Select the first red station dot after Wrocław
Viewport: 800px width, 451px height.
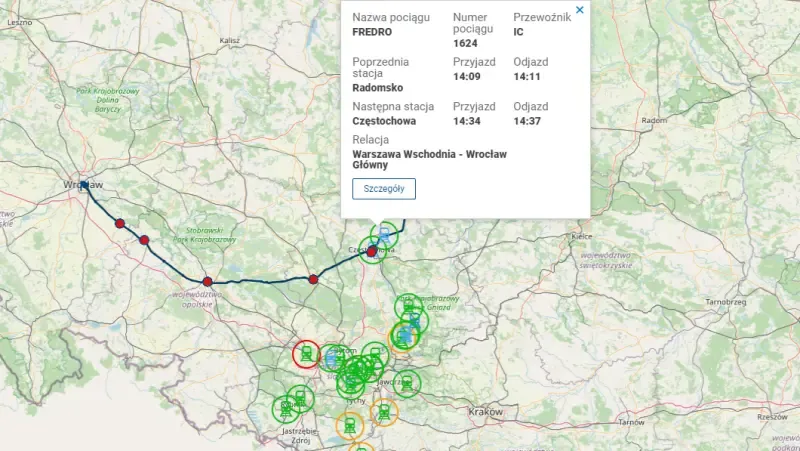coord(120,223)
